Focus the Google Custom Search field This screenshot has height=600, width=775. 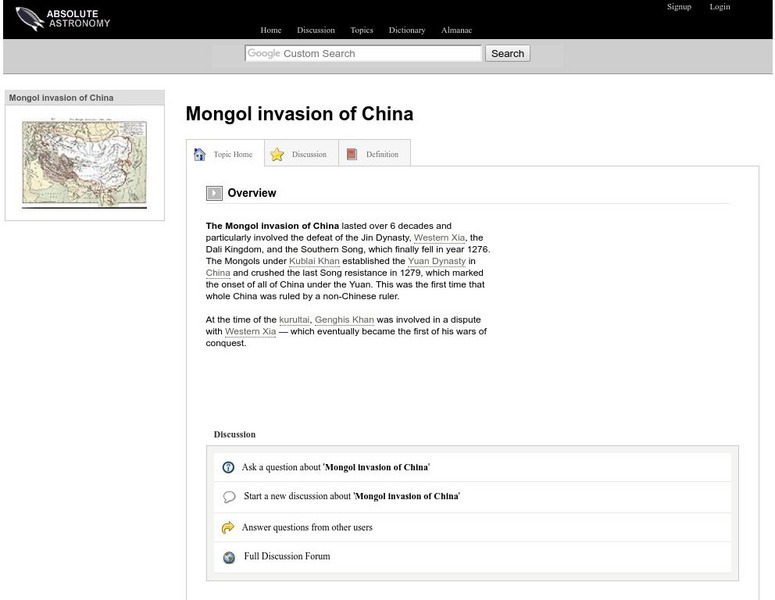(363, 53)
